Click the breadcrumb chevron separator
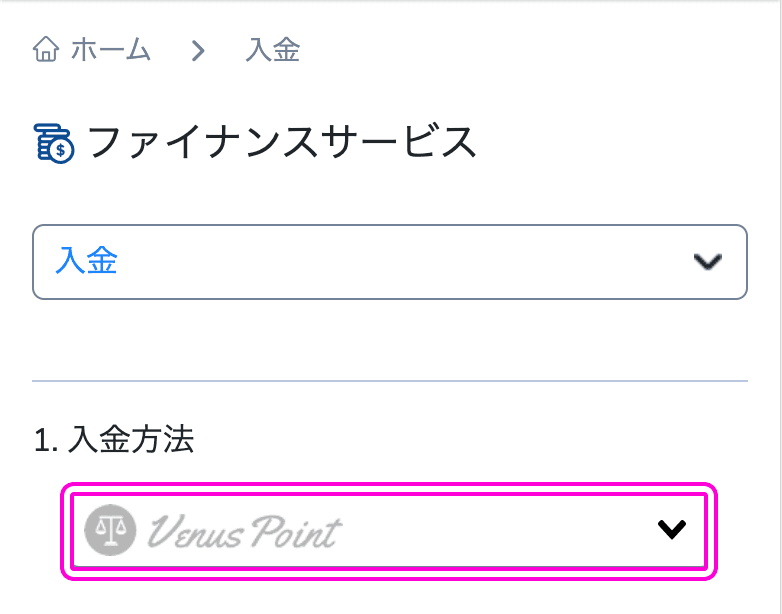The height and width of the screenshot is (614, 782). [x=198, y=50]
